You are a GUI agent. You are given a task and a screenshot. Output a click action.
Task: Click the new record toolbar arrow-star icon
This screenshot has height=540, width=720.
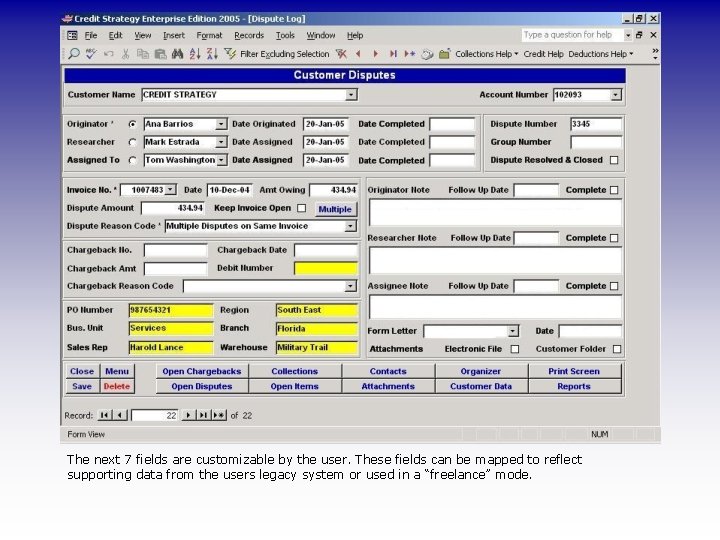[410, 54]
